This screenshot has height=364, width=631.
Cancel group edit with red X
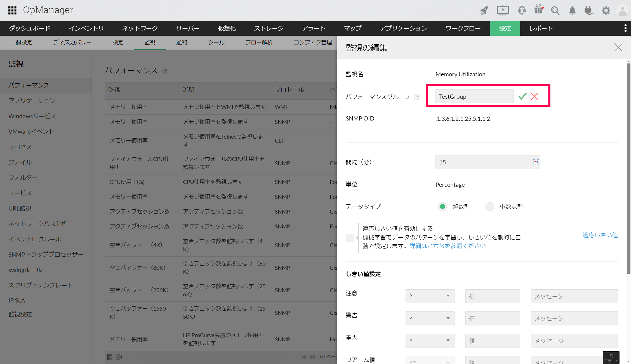coord(534,96)
